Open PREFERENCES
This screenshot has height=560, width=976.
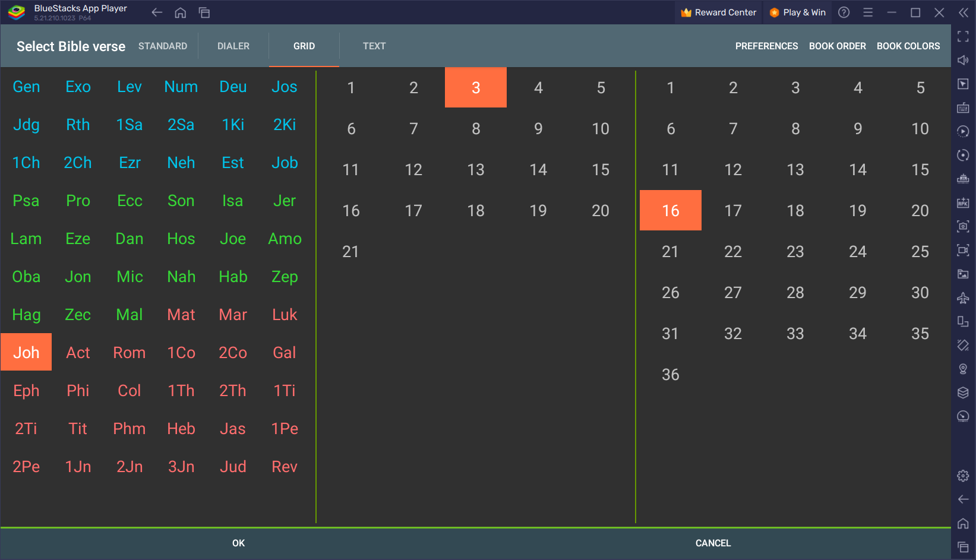tap(767, 46)
